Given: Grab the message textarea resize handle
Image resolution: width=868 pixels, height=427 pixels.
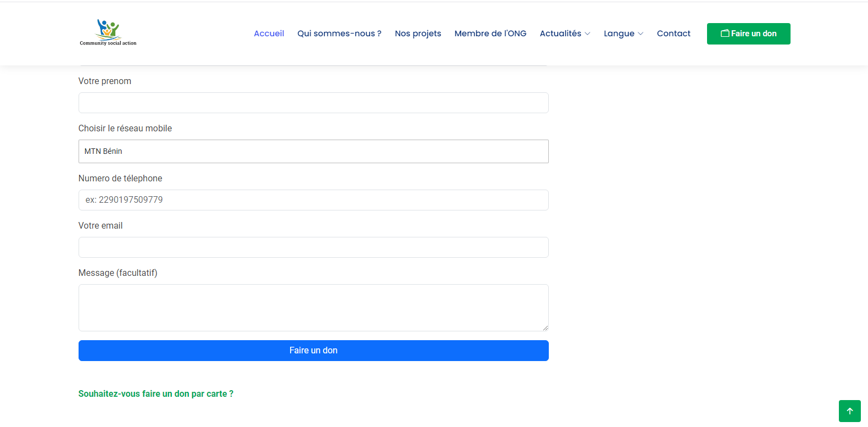Looking at the screenshot, I should coord(545,328).
